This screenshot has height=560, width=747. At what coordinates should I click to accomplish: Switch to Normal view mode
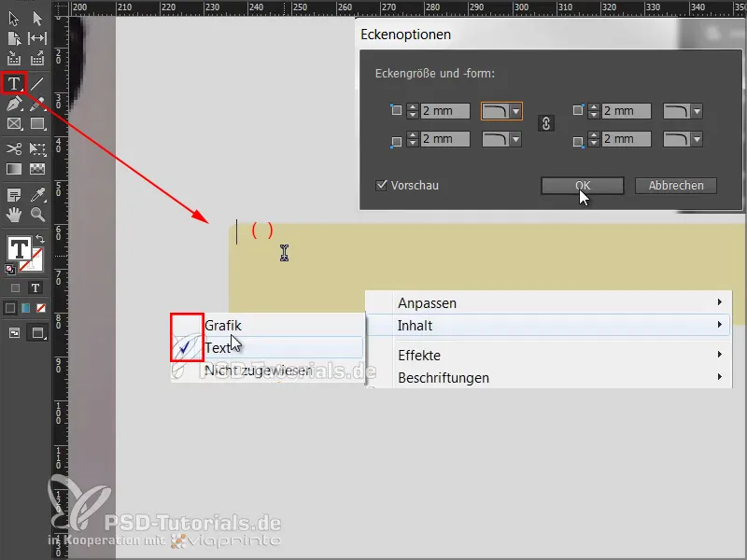click(x=14, y=333)
